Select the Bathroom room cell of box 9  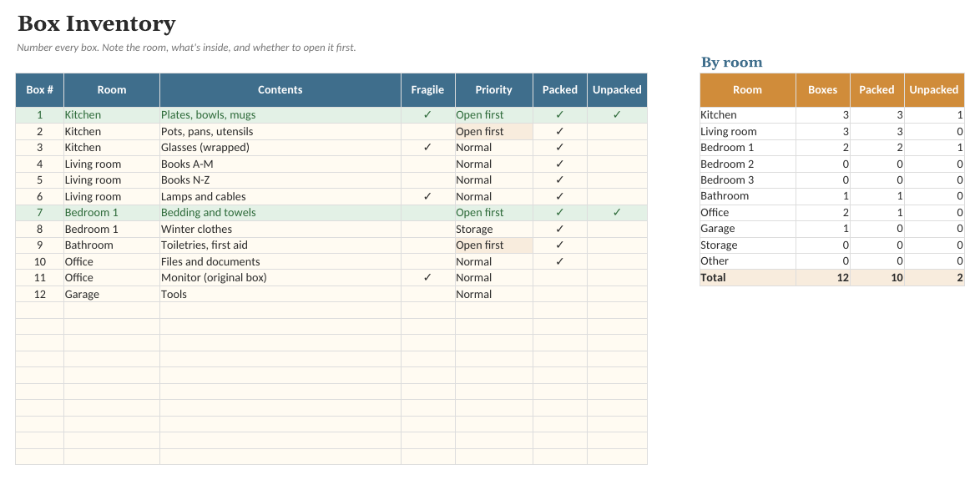tap(112, 245)
